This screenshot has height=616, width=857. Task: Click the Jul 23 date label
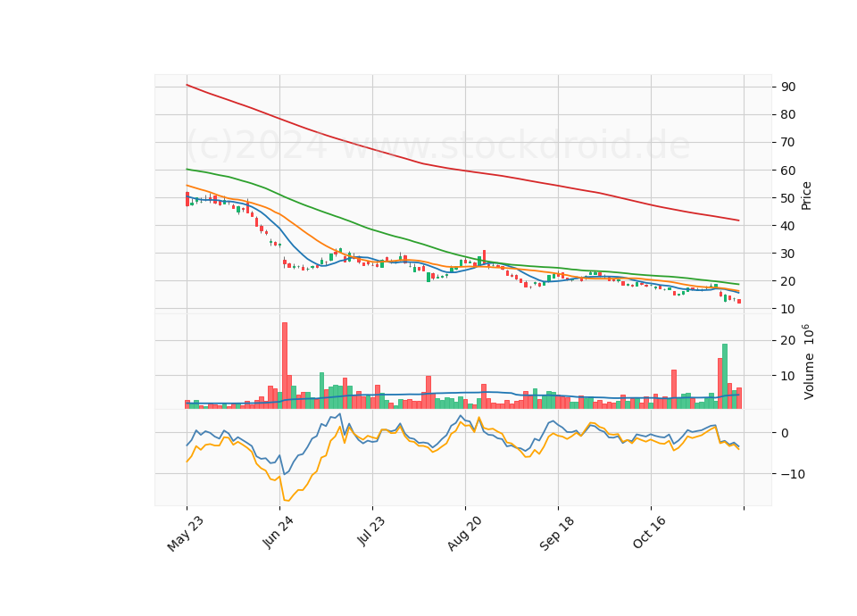pyautogui.click(x=371, y=531)
